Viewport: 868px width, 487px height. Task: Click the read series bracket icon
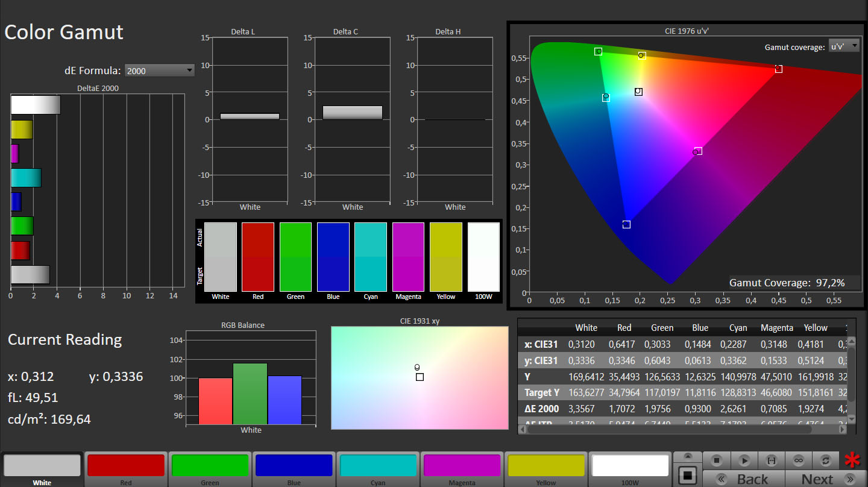[x=771, y=460]
